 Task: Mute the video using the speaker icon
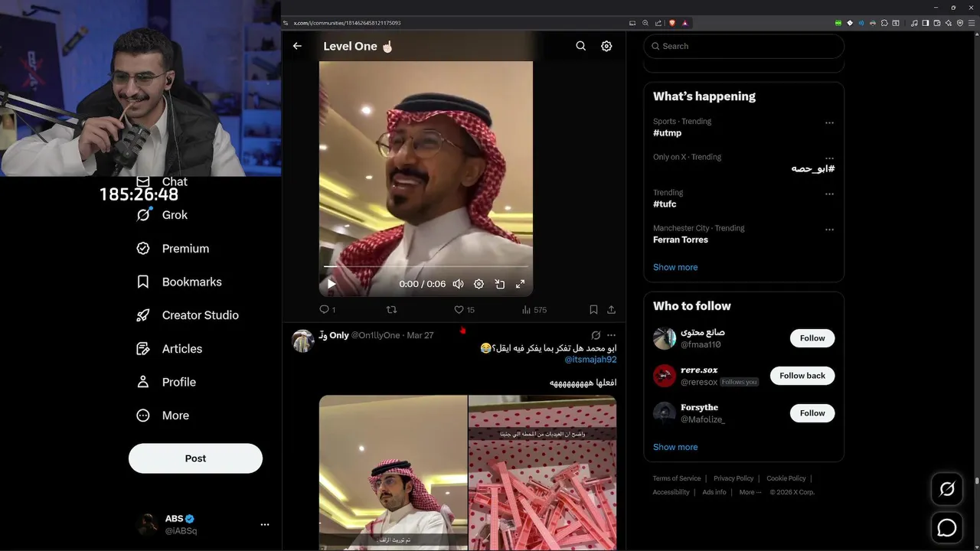458,284
